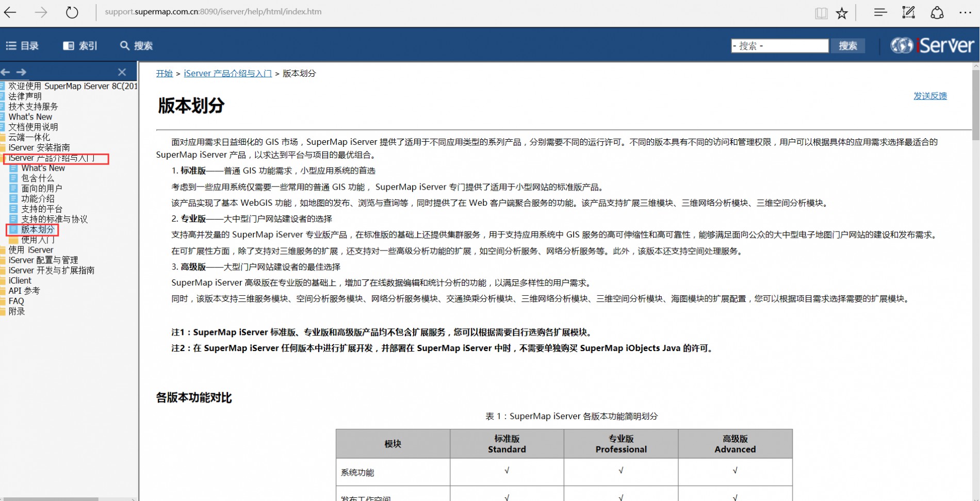
Task: Close the contents sidebar panel
Action: tap(122, 72)
